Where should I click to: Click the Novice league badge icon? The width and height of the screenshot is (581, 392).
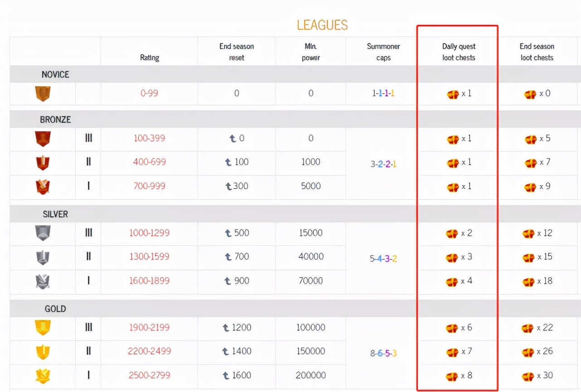[x=43, y=94]
